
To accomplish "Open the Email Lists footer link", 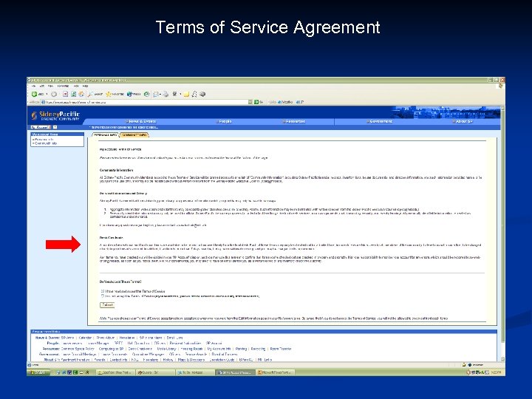I will click(174, 338).
